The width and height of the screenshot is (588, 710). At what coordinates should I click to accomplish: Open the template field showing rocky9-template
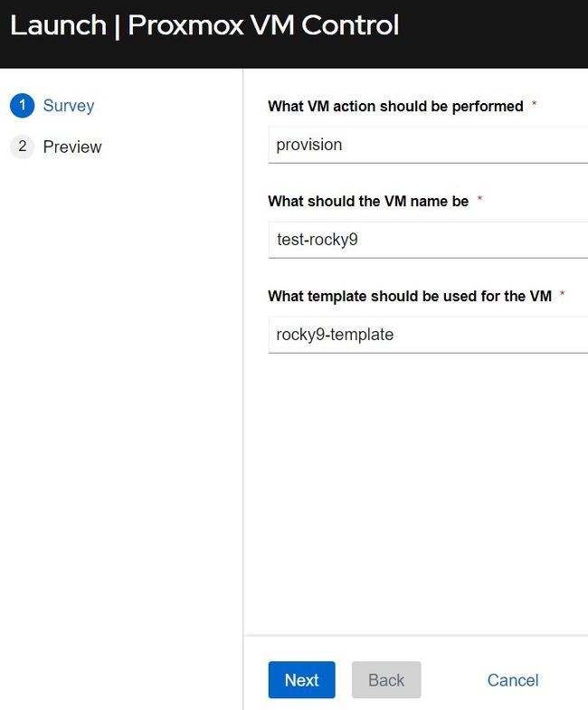428,335
